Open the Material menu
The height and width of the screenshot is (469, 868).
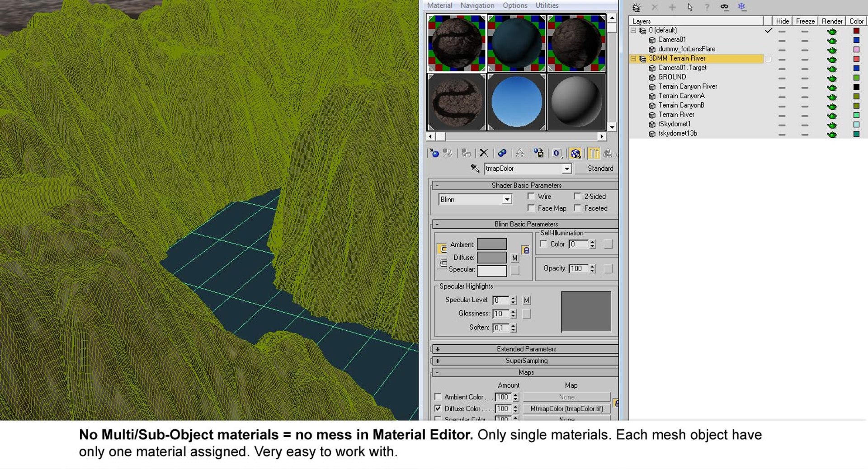[x=439, y=5]
